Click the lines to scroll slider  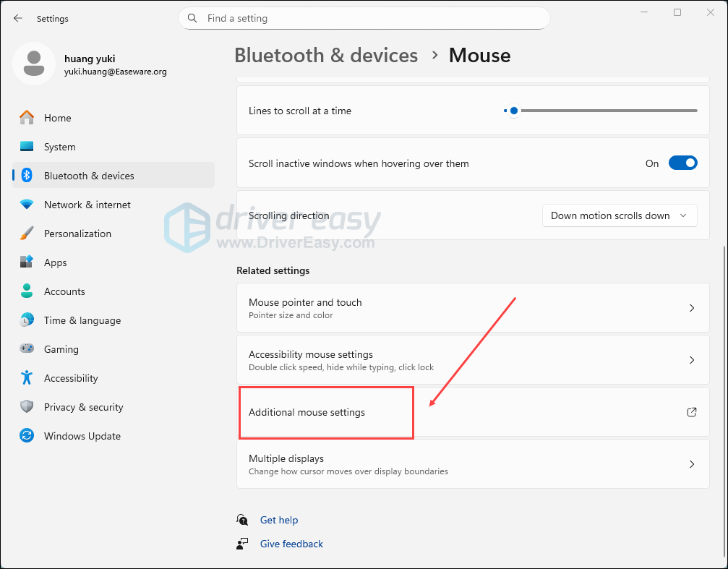(601, 111)
